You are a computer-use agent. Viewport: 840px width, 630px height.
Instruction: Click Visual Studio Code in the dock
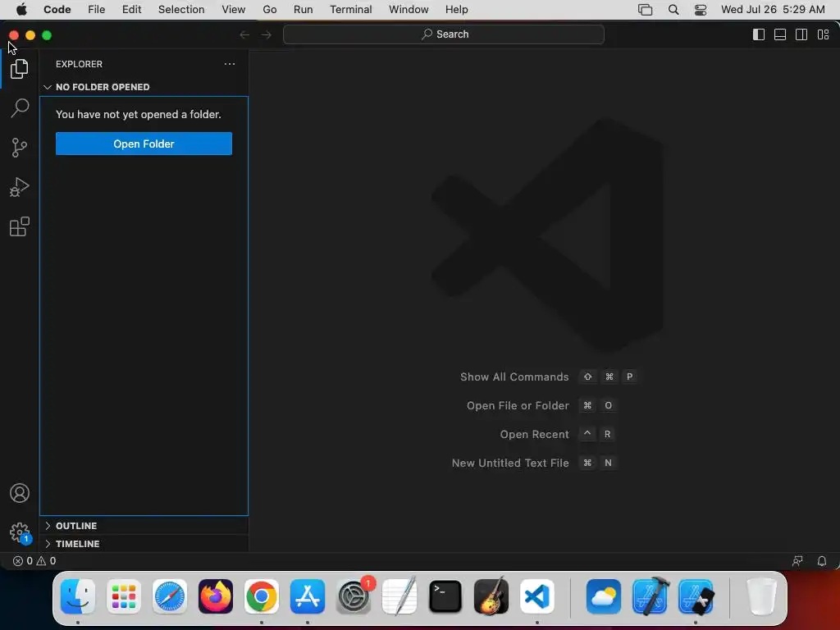coord(536,596)
